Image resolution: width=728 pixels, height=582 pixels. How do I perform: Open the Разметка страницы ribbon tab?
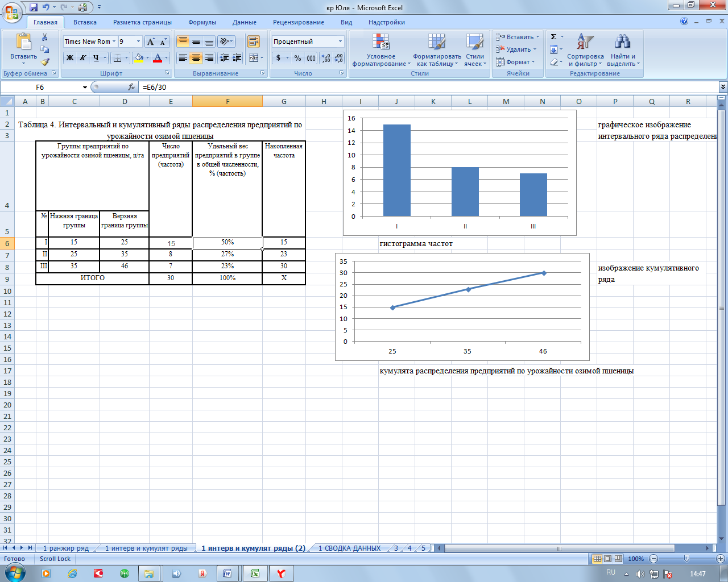142,22
